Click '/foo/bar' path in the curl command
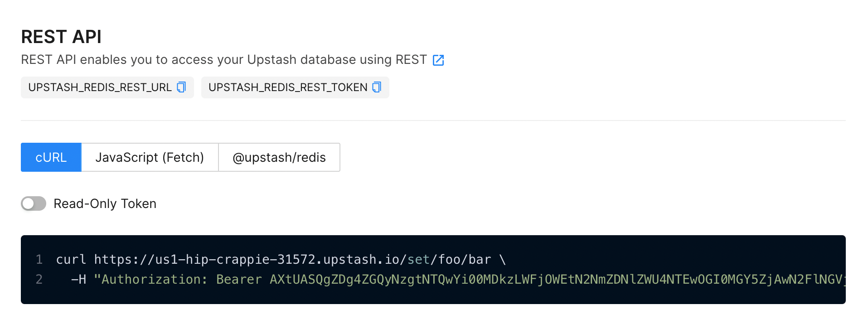The width and height of the screenshot is (868, 324). click(x=461, y=259)
